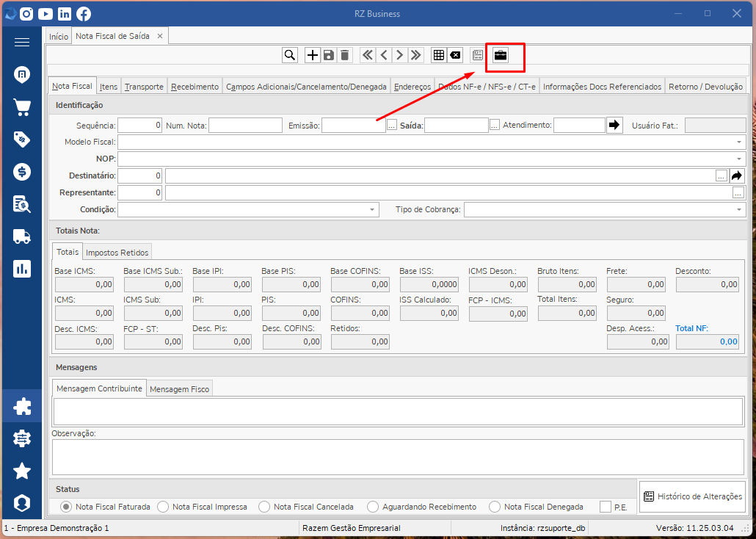
Task: Add a new record with plus icon
Action: pyautogui.click(x=313, y=55)
